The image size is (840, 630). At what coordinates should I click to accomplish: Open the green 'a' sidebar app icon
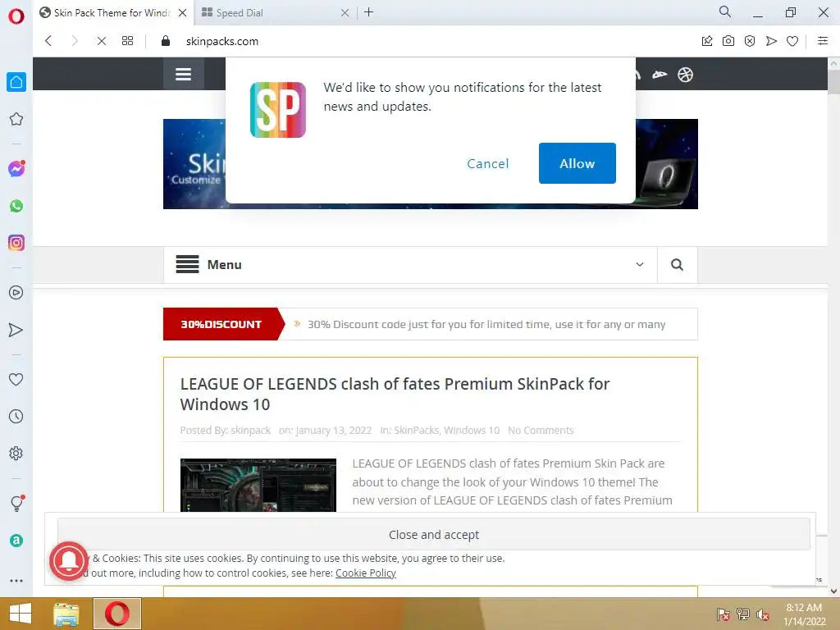(16, 541)
